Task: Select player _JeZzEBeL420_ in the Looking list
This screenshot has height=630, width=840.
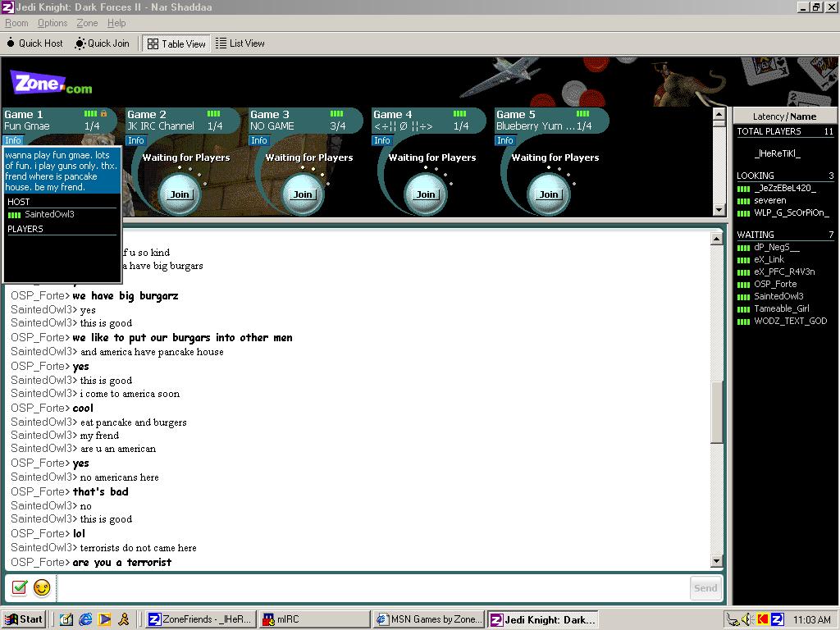Action: (785, 188)
